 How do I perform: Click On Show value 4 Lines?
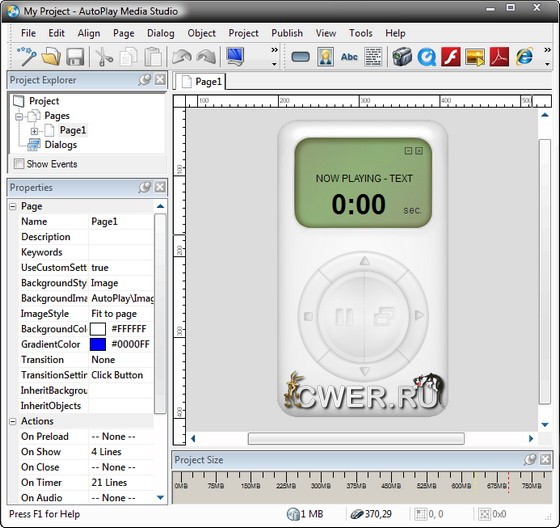[106, 452]
